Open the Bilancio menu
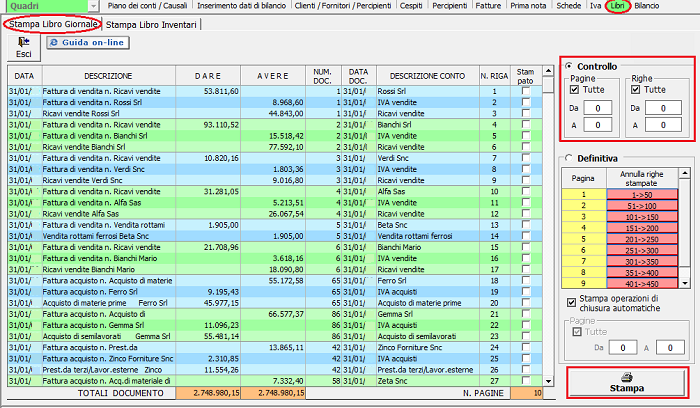 646,6
